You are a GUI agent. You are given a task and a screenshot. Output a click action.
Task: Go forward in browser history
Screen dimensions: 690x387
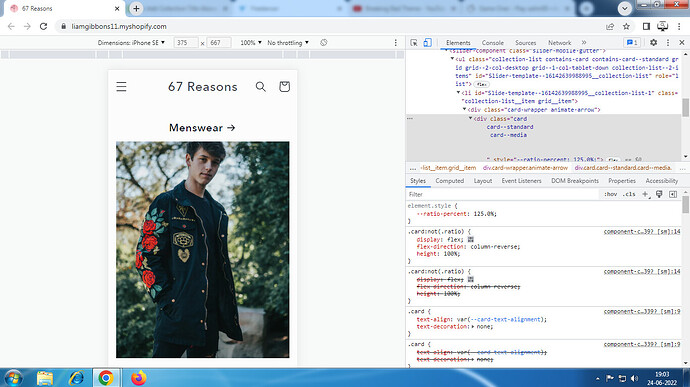27,26
